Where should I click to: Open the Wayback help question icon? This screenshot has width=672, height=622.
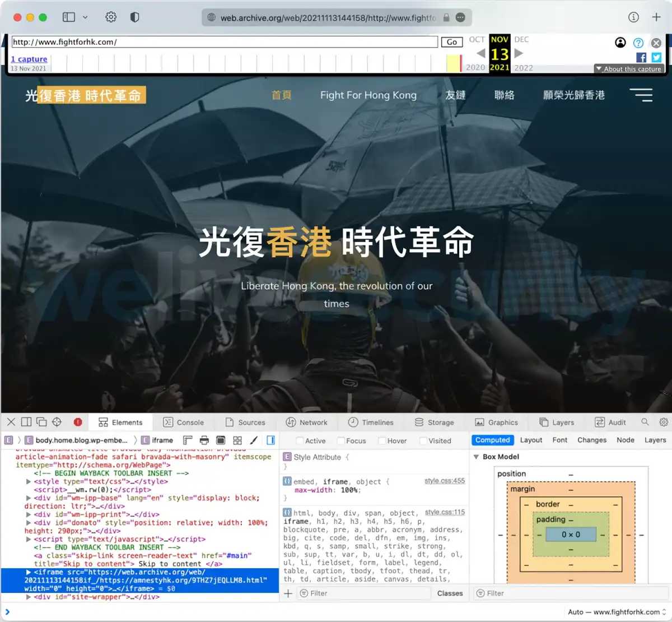(x=638, y=43)
